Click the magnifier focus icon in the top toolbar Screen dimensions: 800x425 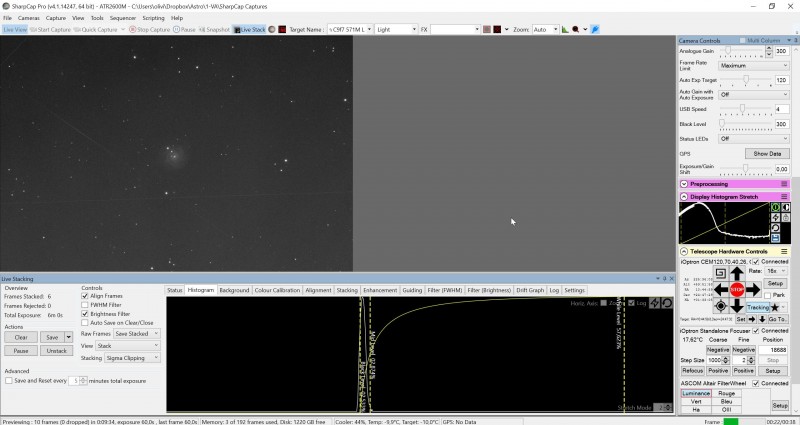(x=576, y=30)
